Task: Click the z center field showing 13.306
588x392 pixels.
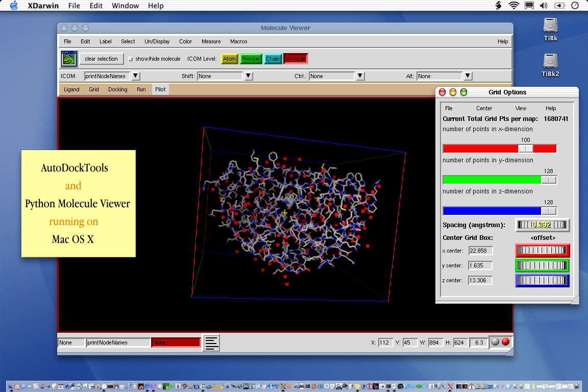Action: (480, 281)
